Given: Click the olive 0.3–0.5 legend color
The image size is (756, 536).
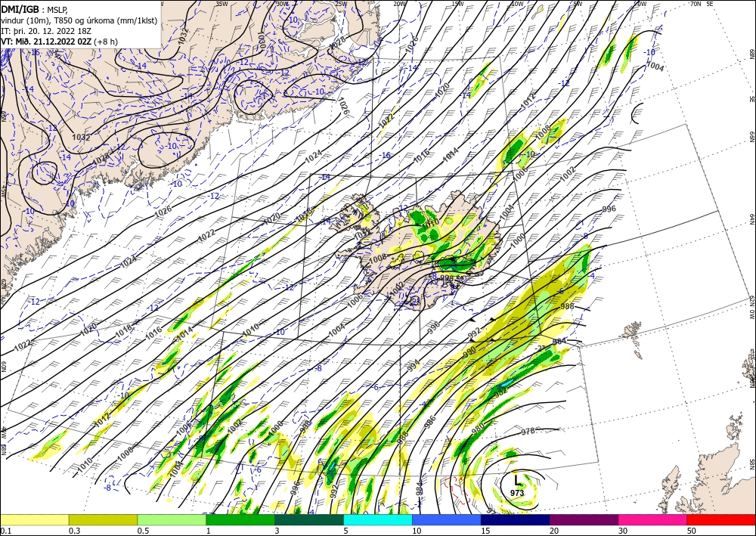Looking at the screenshot, I should [103, 520].
